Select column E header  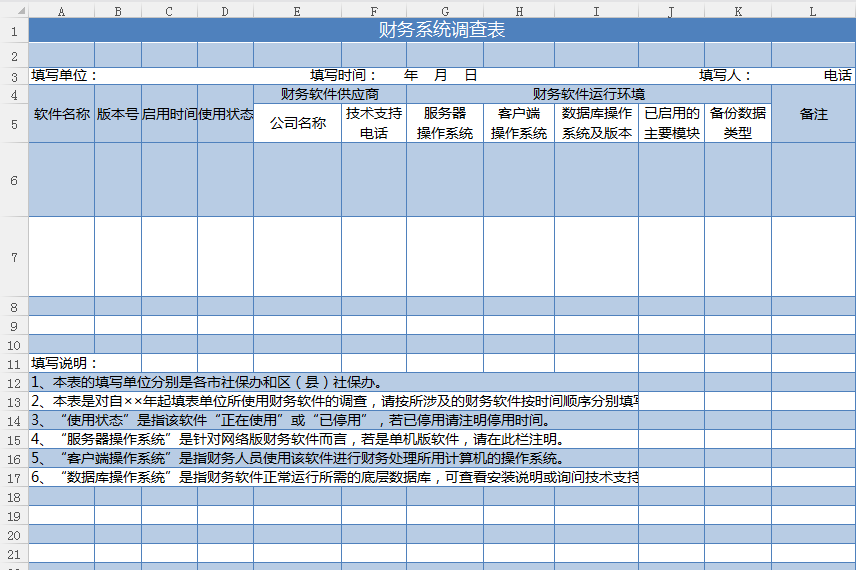(297, 11)
